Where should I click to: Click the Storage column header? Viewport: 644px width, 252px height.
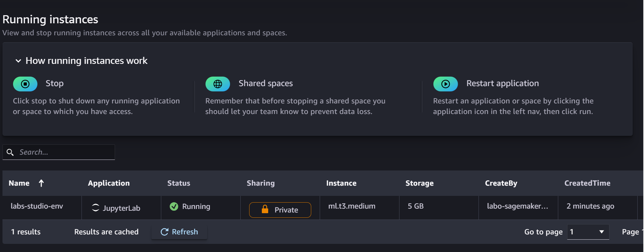tap(419, 183)
